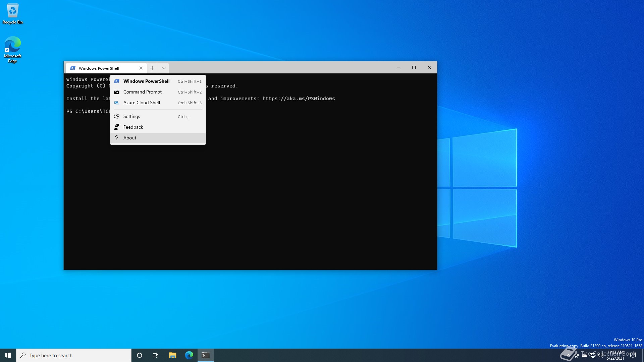Open Terminal Settings menu entry
This screenshot has width=644, height=362.
[x=158, y=116]
